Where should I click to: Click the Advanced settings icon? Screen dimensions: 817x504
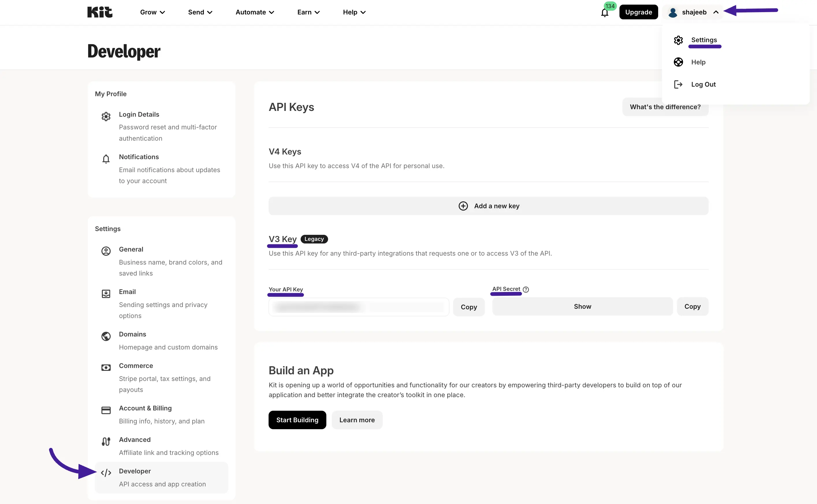(106, 442)
